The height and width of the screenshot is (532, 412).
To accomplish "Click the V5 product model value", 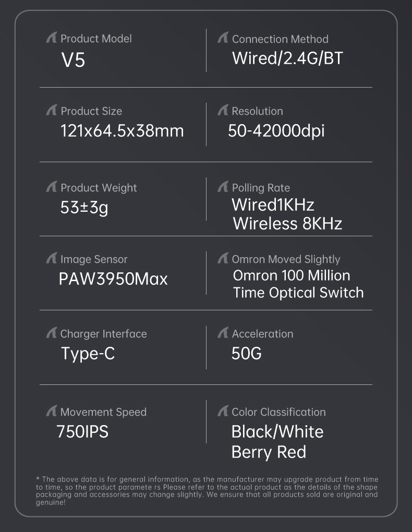I will point(73,61).
